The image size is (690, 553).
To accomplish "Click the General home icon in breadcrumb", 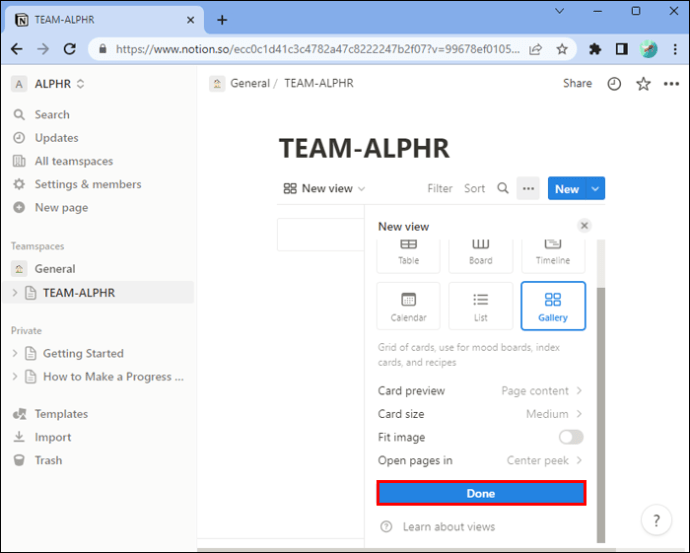I will 217,84.
